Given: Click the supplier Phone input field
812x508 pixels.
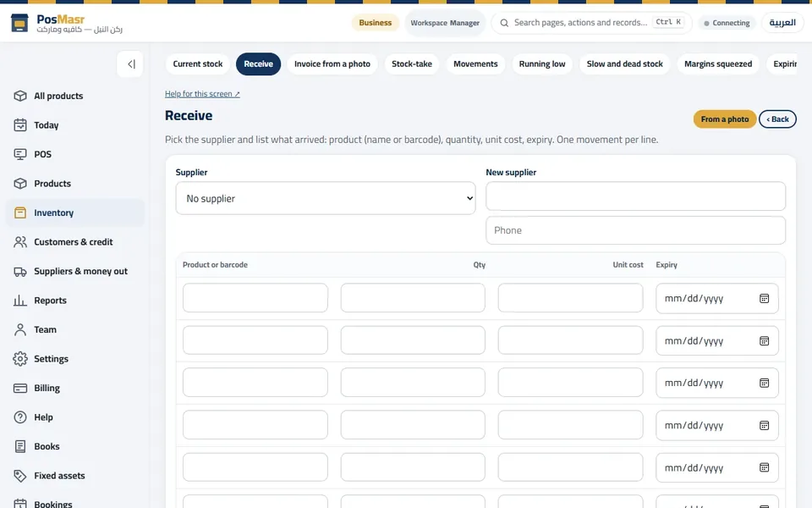Looking at the screenshot, I should 635,230.
